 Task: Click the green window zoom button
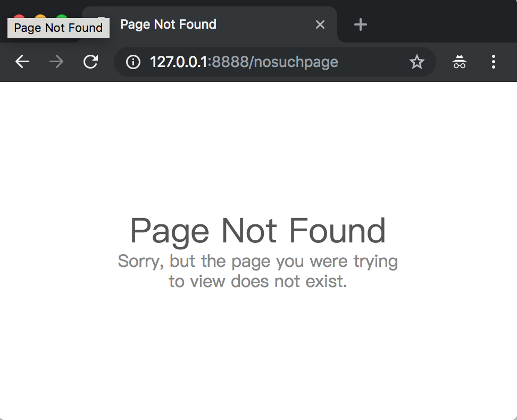click(x=62, y=16)
